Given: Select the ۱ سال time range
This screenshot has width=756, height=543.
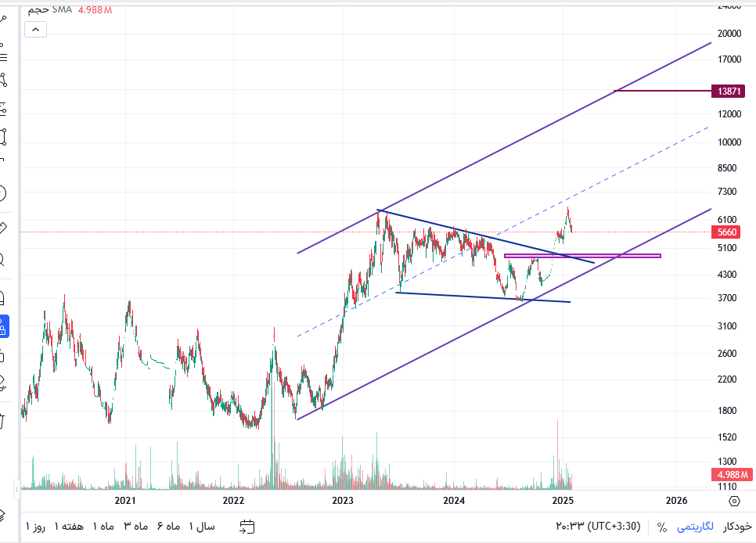Looking at the screenshot, I should [x=202, y=527].
